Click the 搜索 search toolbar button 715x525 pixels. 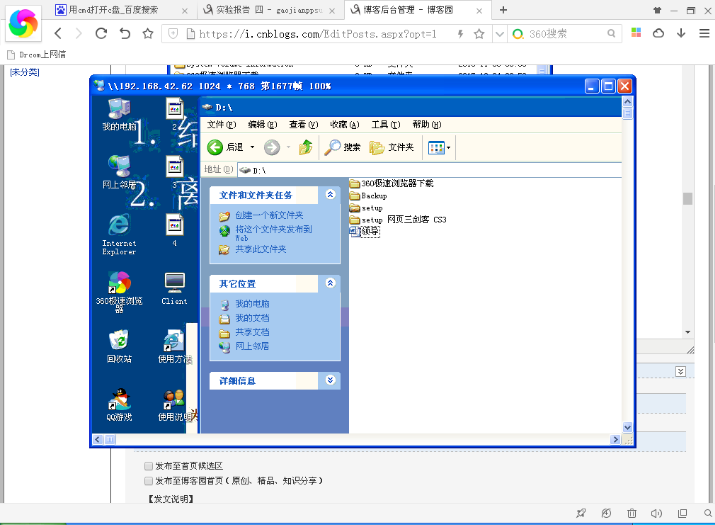[x=342, y=147]
